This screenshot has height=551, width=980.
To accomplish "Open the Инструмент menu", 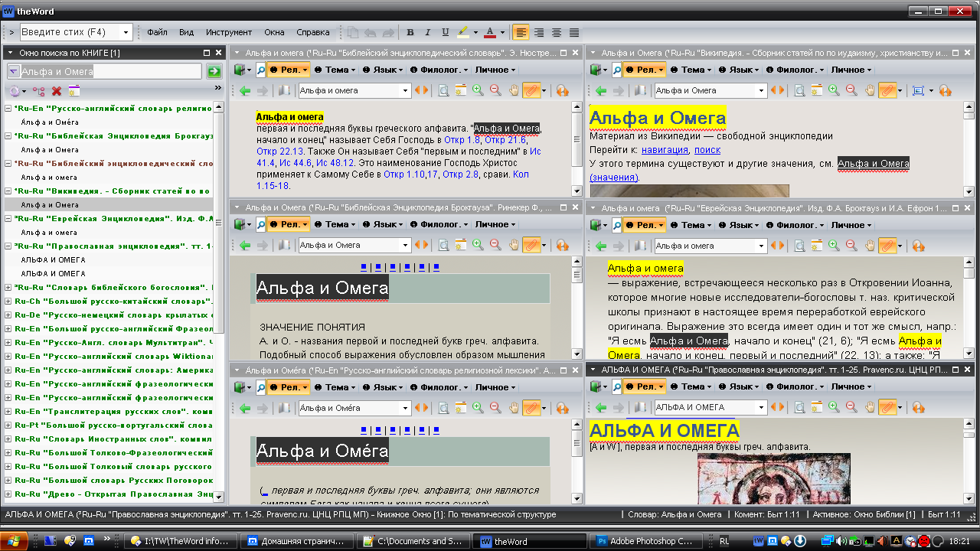I will (228, 32).
